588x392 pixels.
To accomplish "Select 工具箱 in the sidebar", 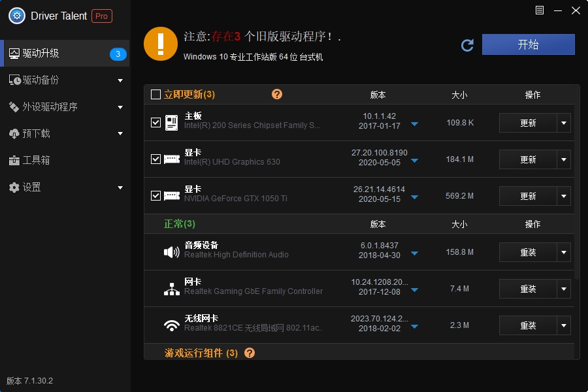I will (65, 161).
